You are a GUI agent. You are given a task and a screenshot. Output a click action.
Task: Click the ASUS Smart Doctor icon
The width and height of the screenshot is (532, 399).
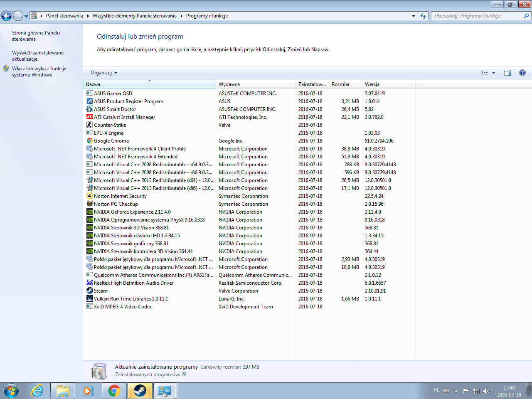coord(89,109)
